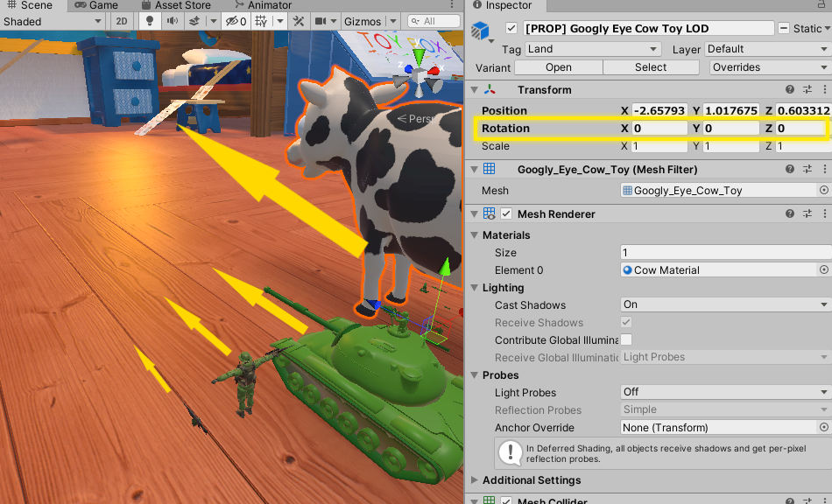Toggle scene effects layers icon
Image resolution: width=832 pixels, height=504 pixels.
click(194, 22)
